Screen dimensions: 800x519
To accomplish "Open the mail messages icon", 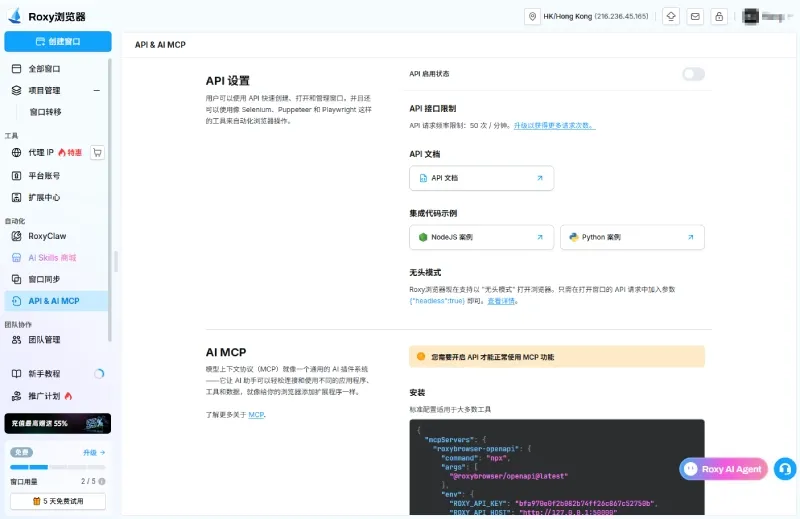I will pyautogui.click(x=695, y=16).
